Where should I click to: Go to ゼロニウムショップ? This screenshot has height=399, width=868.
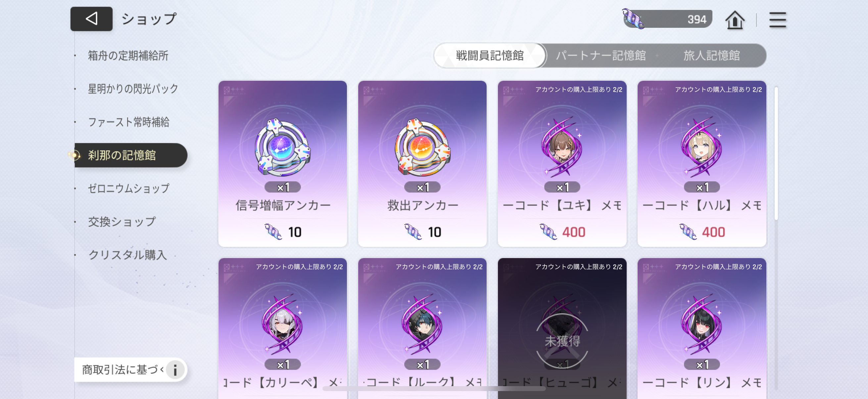pos(128,188)
